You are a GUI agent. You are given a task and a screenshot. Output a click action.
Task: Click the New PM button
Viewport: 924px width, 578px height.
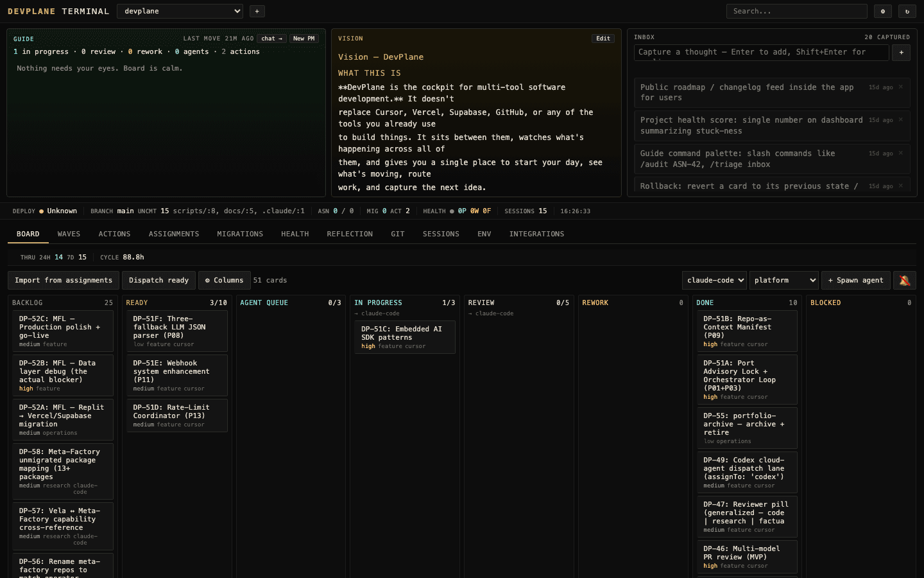[304, 39]
